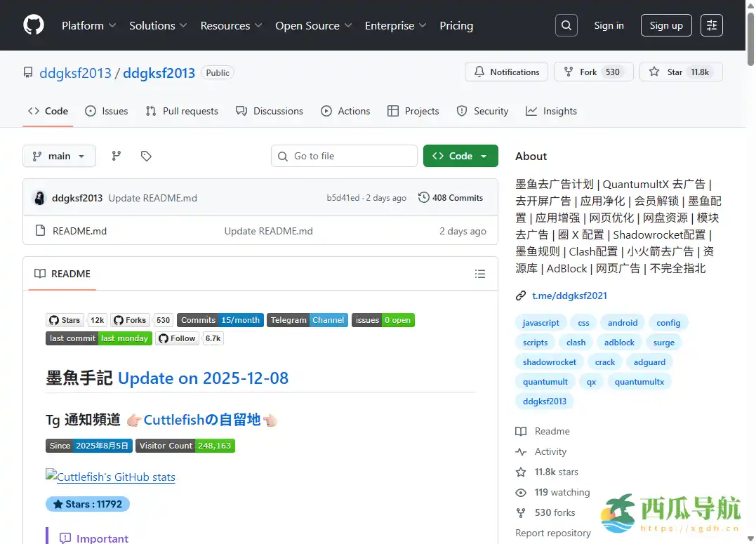Open the tags icon beside branches

coord(146,155)
